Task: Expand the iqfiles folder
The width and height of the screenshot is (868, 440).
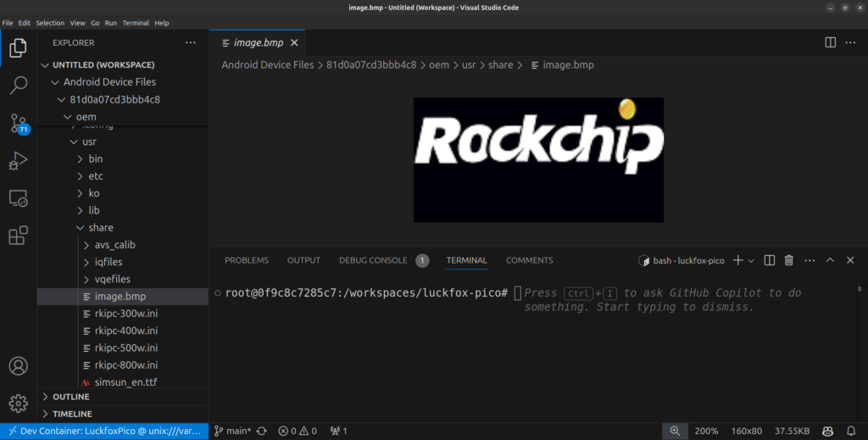Action: 122,262
